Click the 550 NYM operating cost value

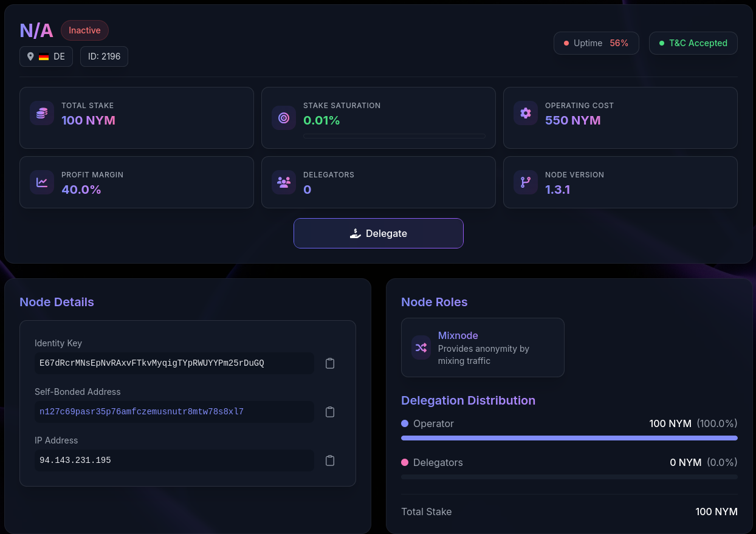(x=573, y=120)
